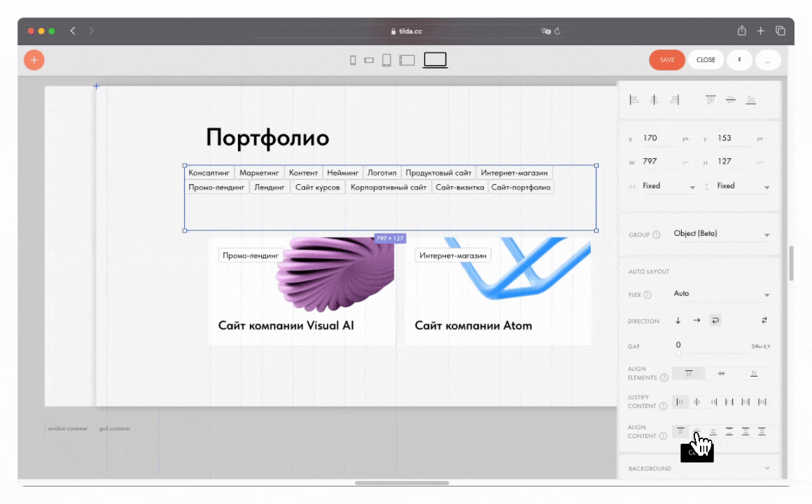The height and width of the screenshot is (504, 812).
Task: Open help for Align Content
Action: coord(663,436)
